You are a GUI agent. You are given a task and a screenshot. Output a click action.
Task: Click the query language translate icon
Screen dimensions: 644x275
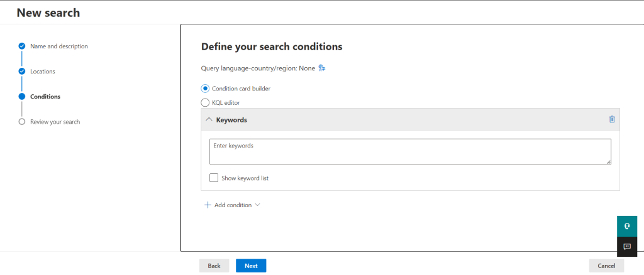pyautogui.click(x=322, y=68)
